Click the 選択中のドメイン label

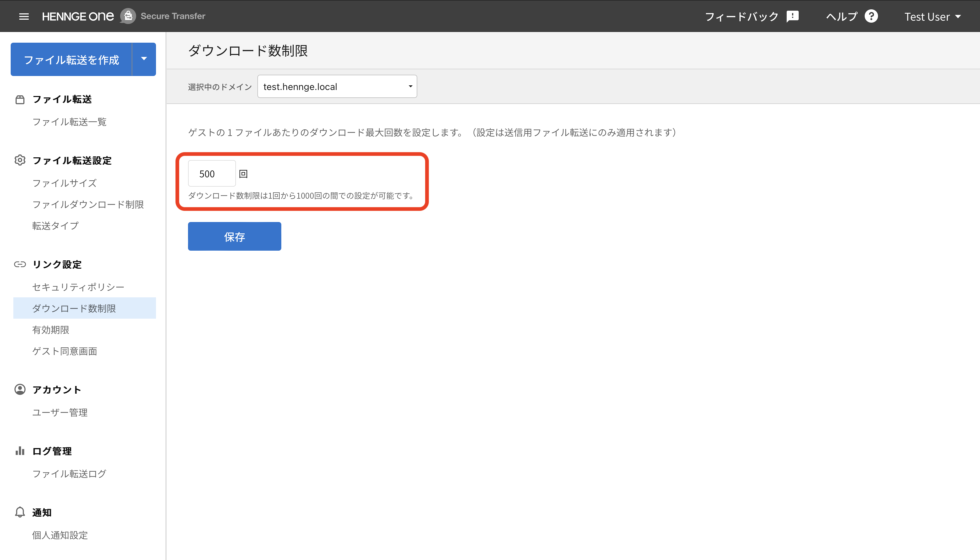pyautogui.click(x=220, y=87)
